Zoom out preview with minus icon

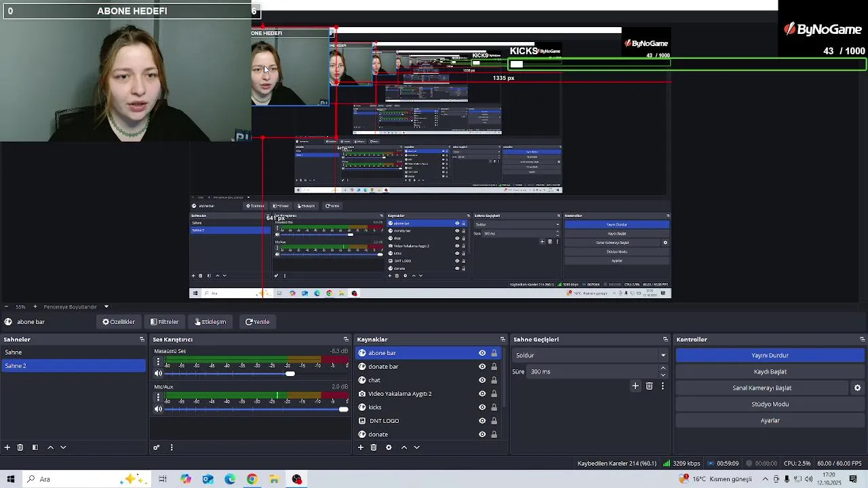(7, 307)
